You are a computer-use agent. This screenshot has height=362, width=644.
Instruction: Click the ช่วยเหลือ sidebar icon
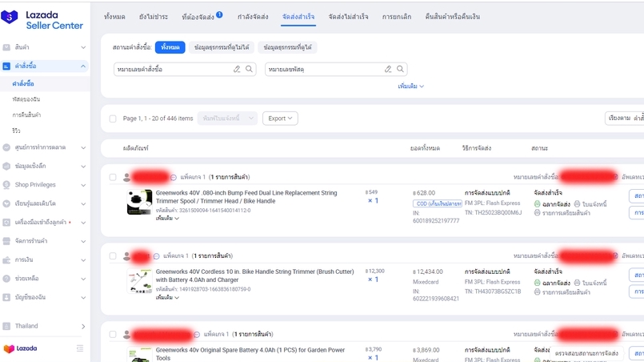[x=6, y=279]
